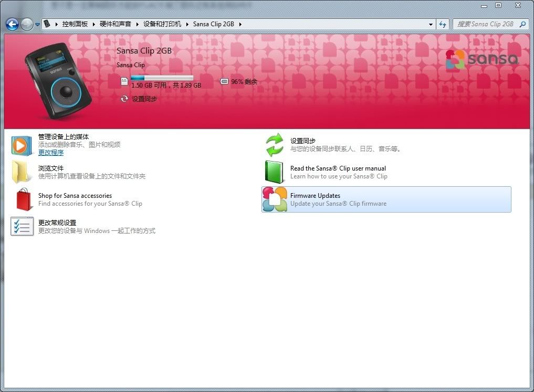This screenshot has height=392, width=534.
Task: Open recent pages dropdown beside navigation arrows
Action: [x=37, y=25]
